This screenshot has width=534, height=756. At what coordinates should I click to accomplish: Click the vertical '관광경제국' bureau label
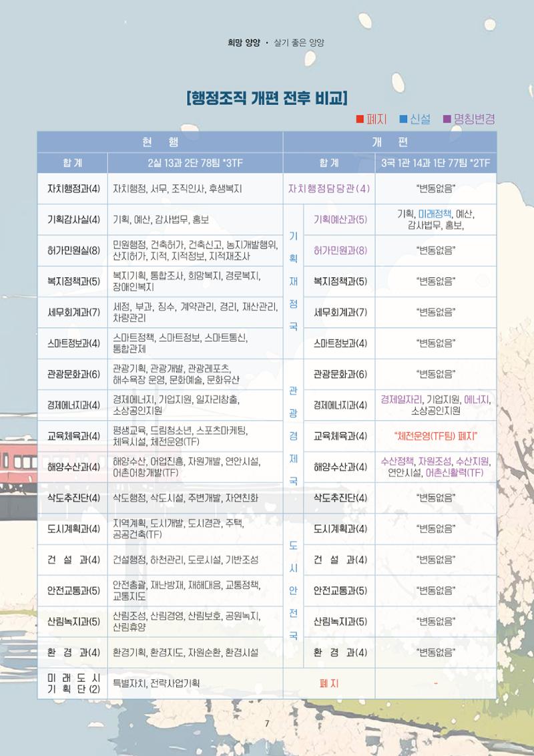tap(293, 436)
